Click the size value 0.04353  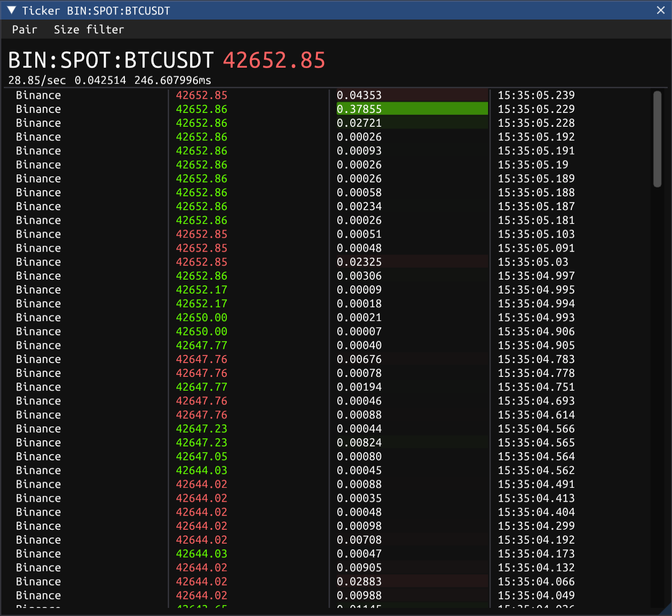pos(359,95)
